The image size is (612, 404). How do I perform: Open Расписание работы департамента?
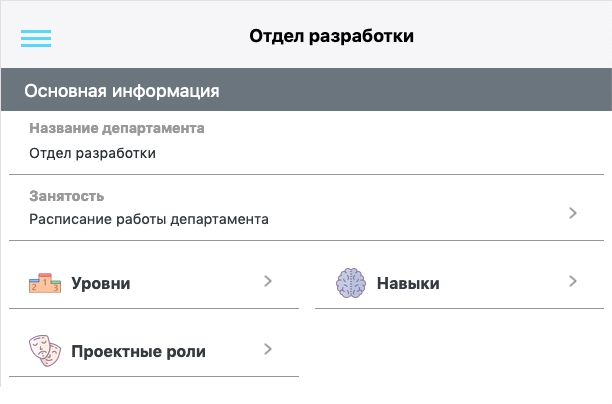tap(149, 219)
